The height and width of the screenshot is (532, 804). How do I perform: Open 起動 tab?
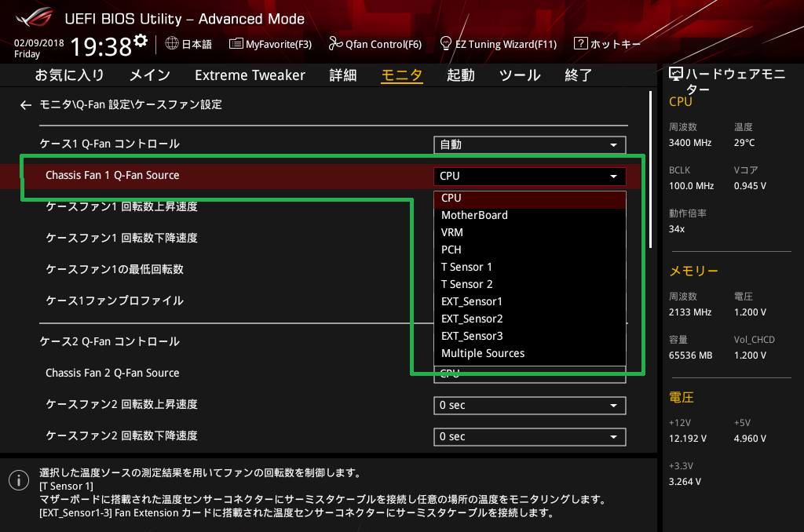[460, 75]
